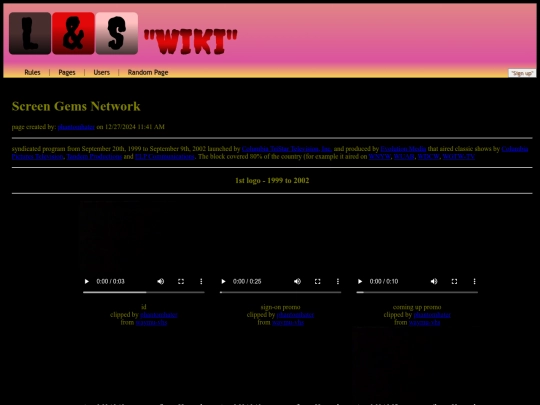Open source link under sign-on promo
This screenshot has width=540, height=405.
tap(288, 322)
